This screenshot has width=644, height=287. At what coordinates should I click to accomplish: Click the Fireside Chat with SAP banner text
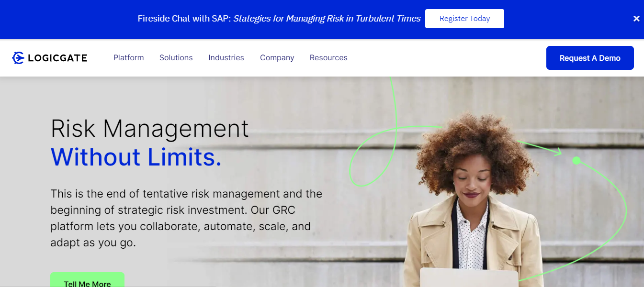[x=279, y=19]
